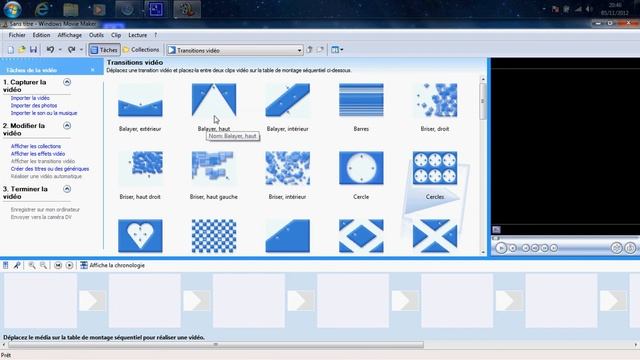Create a new project with the blank-page icon
The height and width of the screenshot is (360, 640).
11,50
